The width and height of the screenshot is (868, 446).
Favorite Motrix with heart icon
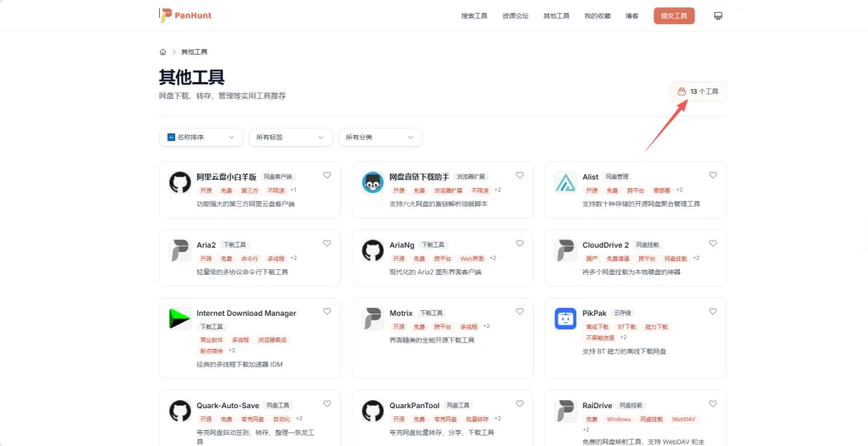coord(520,312)
